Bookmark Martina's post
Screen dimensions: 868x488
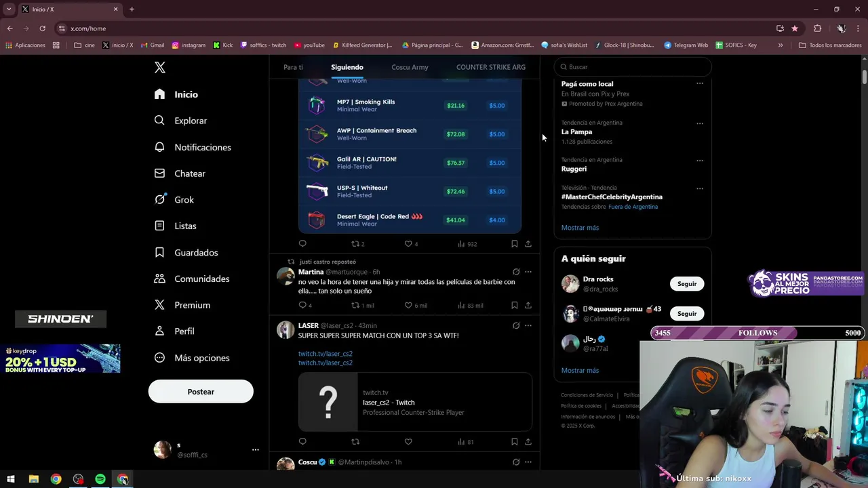[514, 305]
